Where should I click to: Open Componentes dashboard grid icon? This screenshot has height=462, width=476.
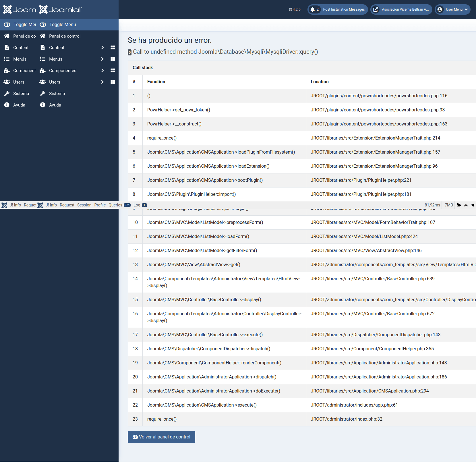coord(113,71)
